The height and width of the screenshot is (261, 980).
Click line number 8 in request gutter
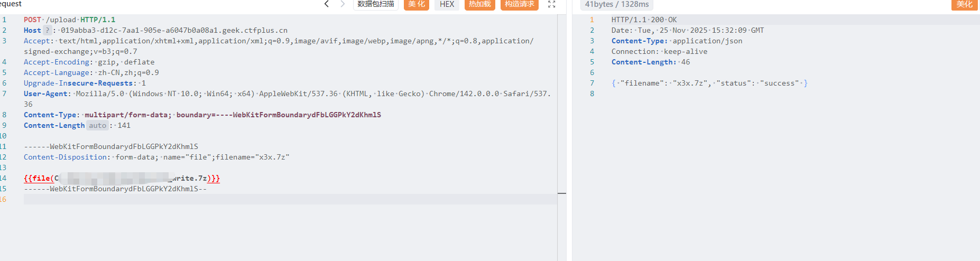pos(4,115)
